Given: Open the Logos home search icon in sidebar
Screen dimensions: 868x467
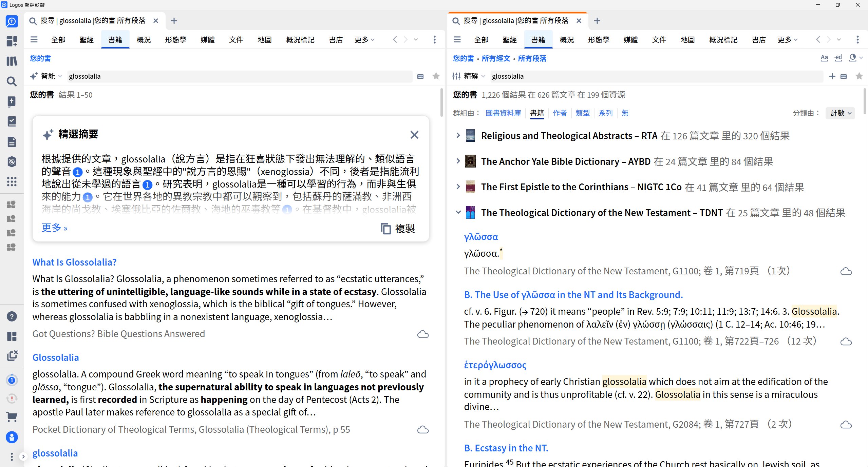Looking at the screenshot, I should [x=12, y=21].
